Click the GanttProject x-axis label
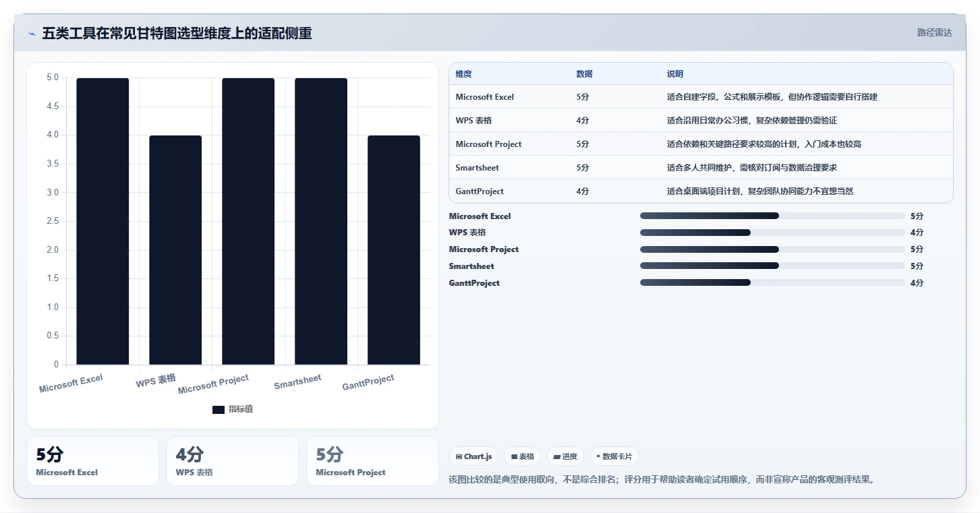Image resolution: width=980 pixels, height=513 pixels. pos(368,383)
